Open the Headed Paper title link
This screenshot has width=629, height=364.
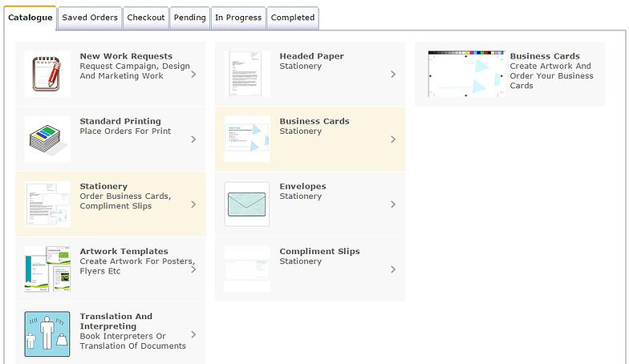pyautogui.click(x=311, y=56)
